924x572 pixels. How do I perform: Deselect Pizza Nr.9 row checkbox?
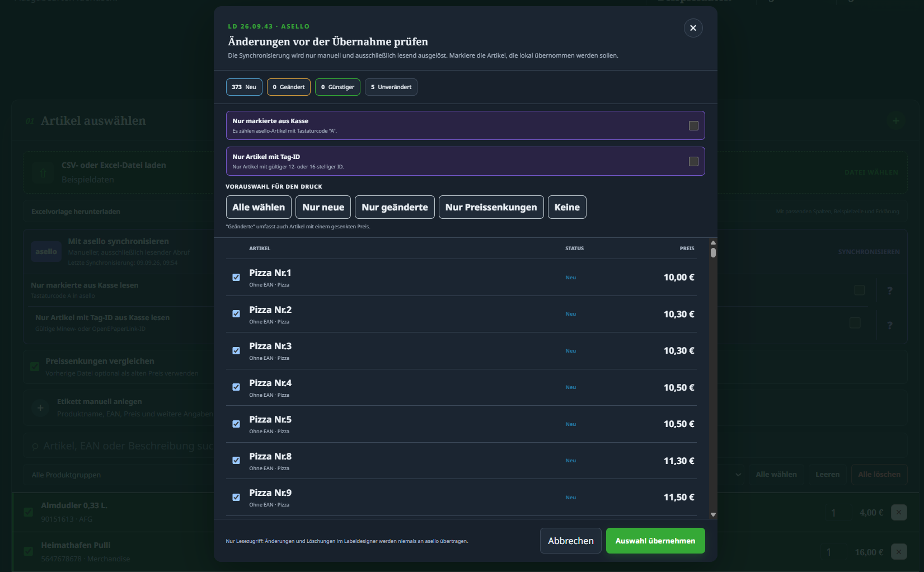click(x=236, y=498)
